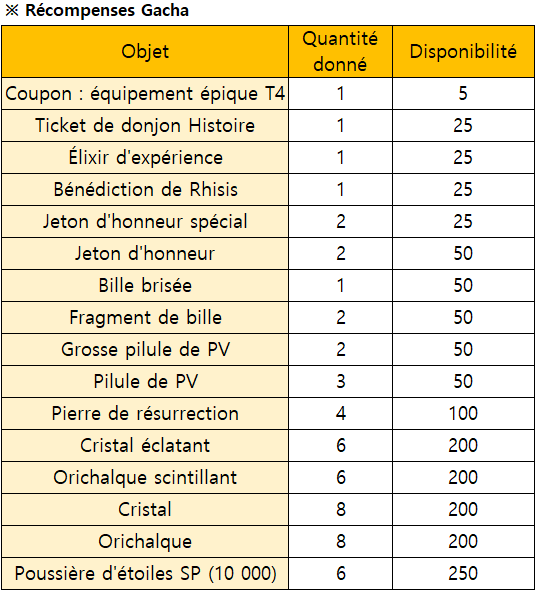Click the Cristal éclatant cell
The image size is (538, 591).
coord(145,445)
